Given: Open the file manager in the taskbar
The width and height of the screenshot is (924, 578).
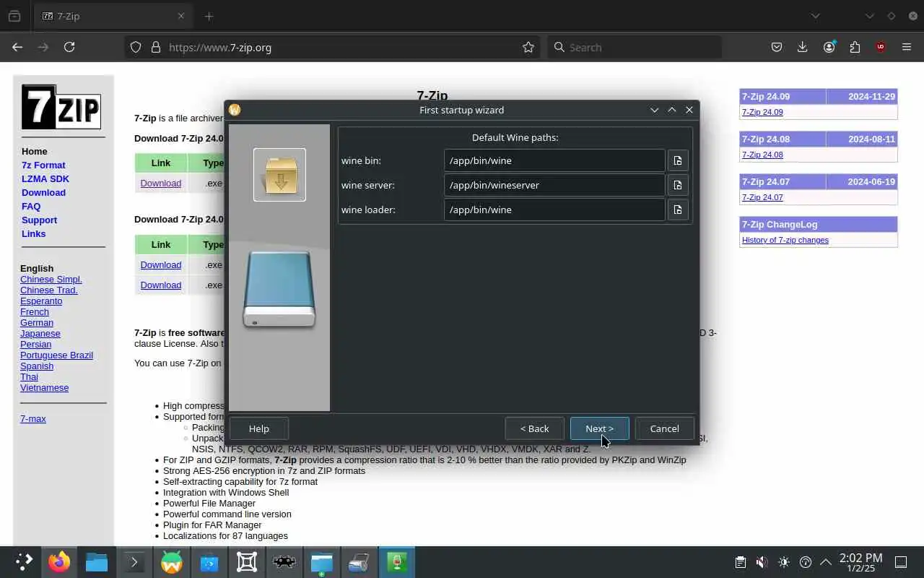Looking at the screenshot, I should click(x=97, y=562).
